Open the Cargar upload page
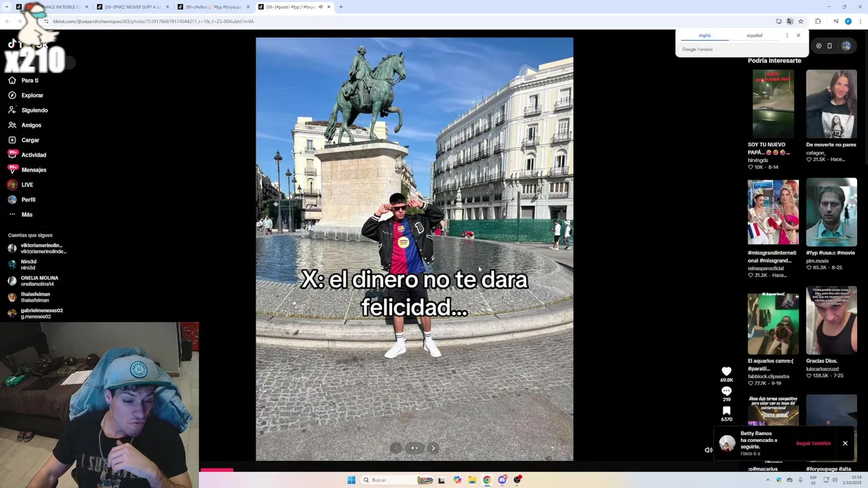Screen dimensions: 868x488 click(24, 140)
